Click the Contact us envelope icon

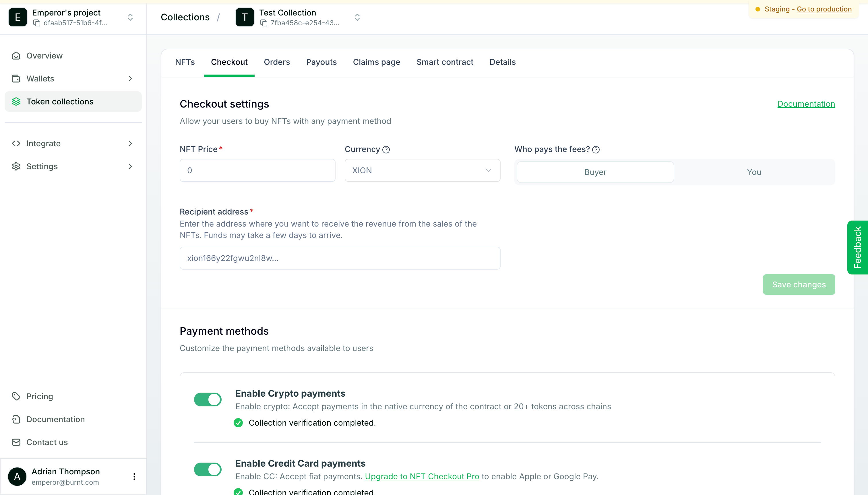pyautogui.click(x=16, y=442)
